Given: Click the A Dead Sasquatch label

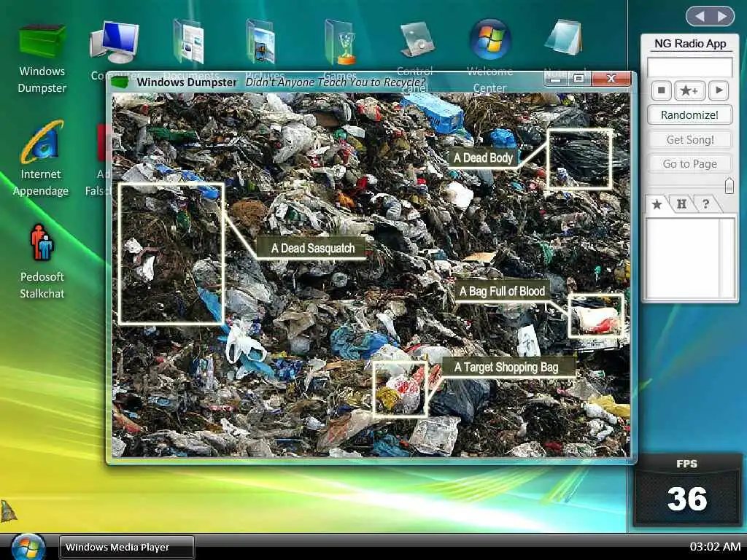Looking at the screenshot, I should pos(312,248).
